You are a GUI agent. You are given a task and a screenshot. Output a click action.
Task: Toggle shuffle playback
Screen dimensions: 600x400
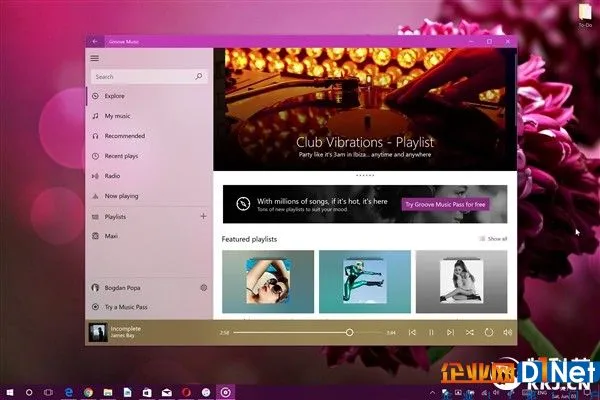point(470,333)
